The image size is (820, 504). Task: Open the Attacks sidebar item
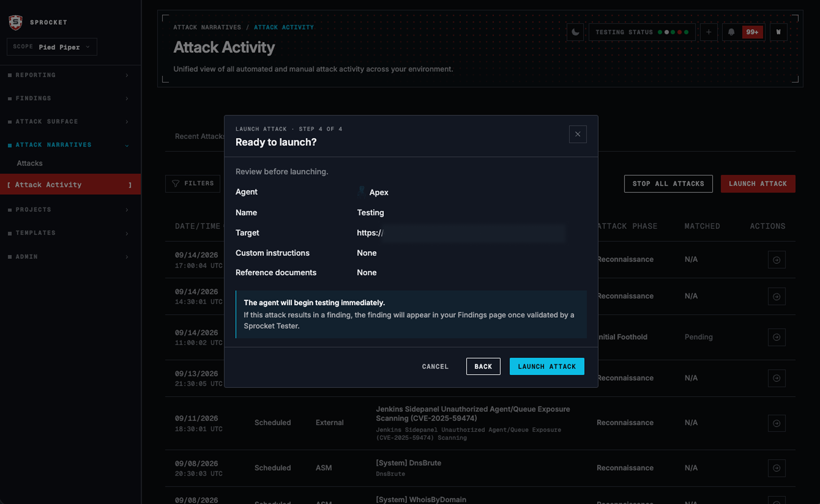tap(30, 163)
